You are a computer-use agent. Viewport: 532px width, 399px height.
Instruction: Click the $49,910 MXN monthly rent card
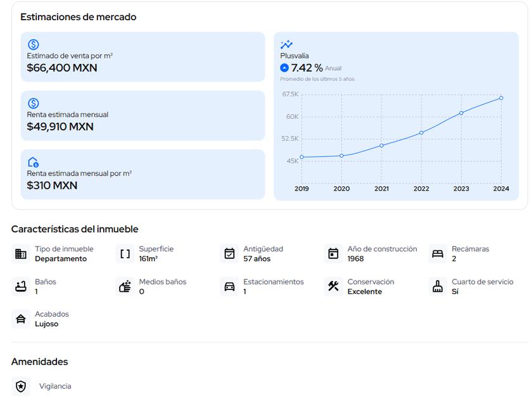click(142, 116)
